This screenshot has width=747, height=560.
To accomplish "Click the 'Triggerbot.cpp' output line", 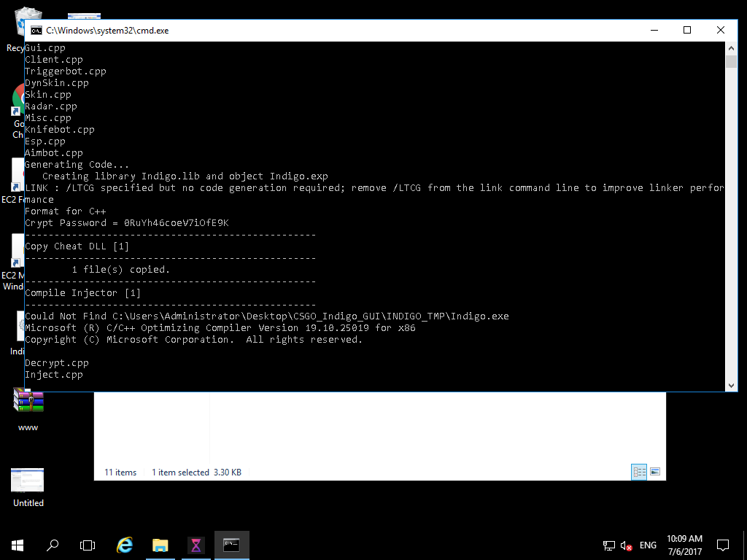I will tap(65, 71).
